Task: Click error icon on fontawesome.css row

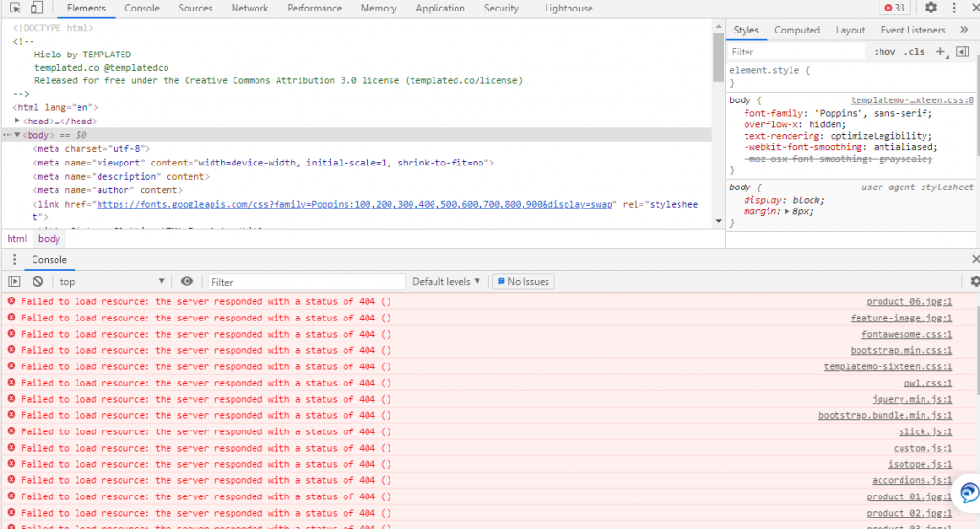Action: pyautogui.click(x=11, y=334)
